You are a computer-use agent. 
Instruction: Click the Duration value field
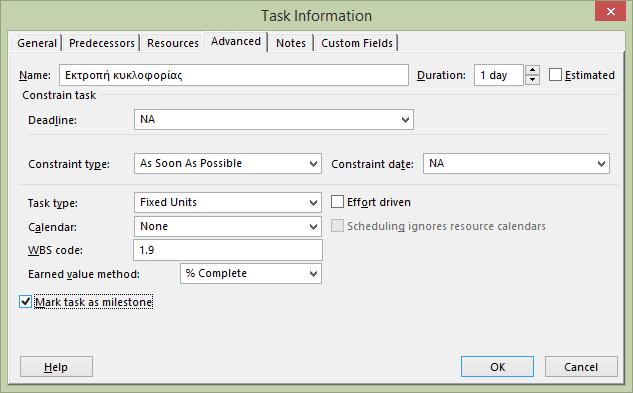click(499, 75)
